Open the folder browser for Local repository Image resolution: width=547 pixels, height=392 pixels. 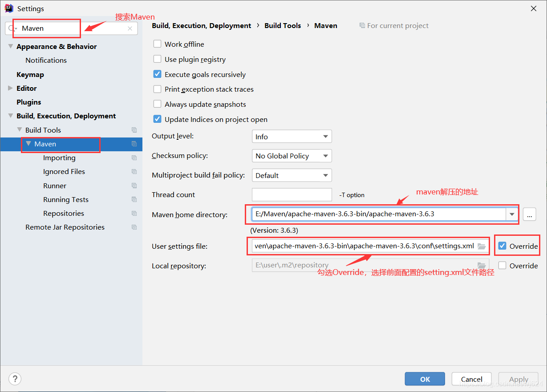(482, 266)
